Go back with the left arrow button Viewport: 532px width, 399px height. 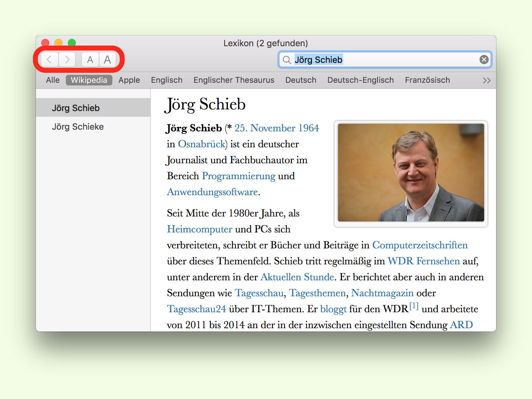50,60
